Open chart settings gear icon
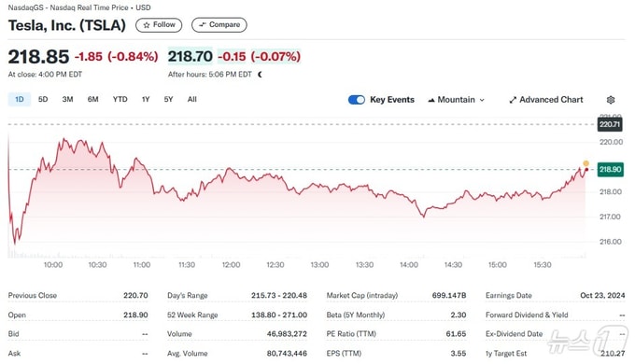635x364 pixels. (611, 100)
